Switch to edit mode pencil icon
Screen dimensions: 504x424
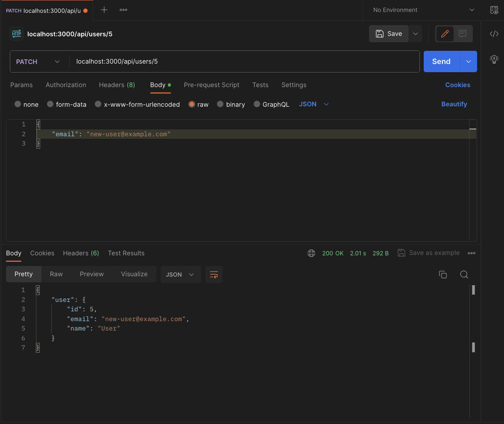(445, 34)
